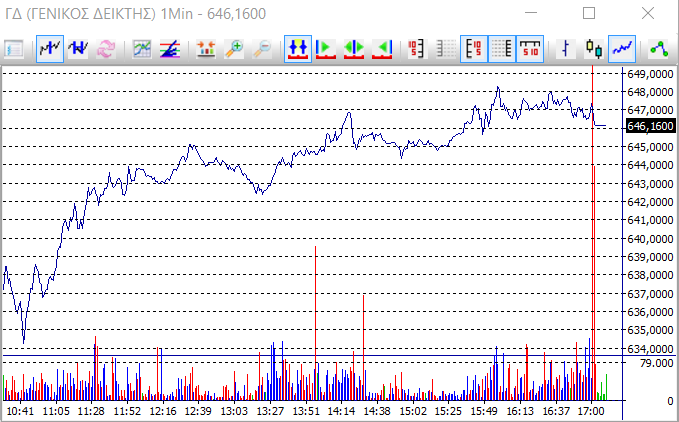Minimize the chart window
The height and width of the screenshot is (422, 679).
pyautogui.click(x=531, y=13)
